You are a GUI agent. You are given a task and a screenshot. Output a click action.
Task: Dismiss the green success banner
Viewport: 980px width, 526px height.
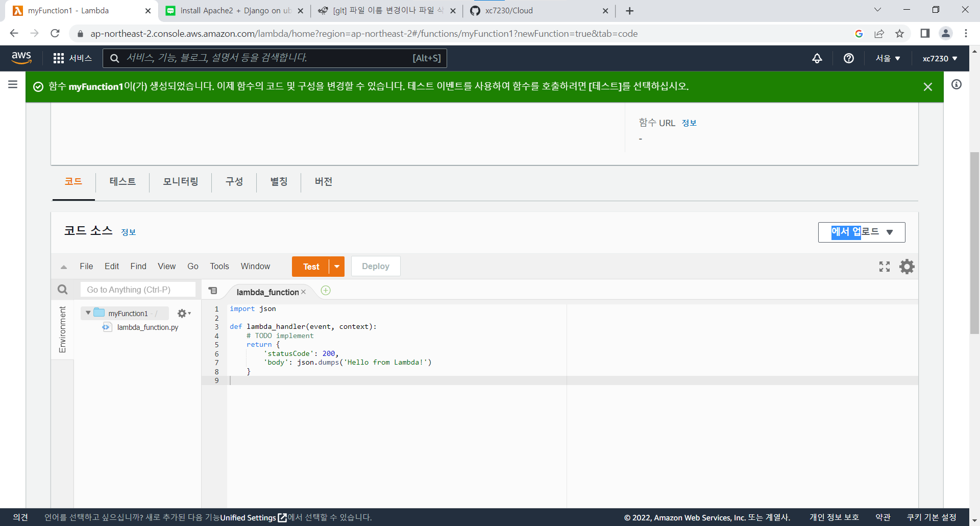[x=928, y=87]
